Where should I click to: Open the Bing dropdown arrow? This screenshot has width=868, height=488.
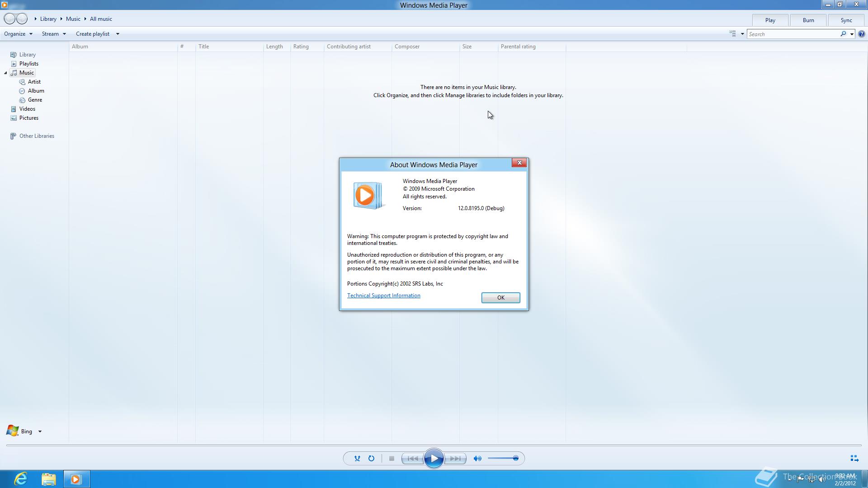[39, 431]
